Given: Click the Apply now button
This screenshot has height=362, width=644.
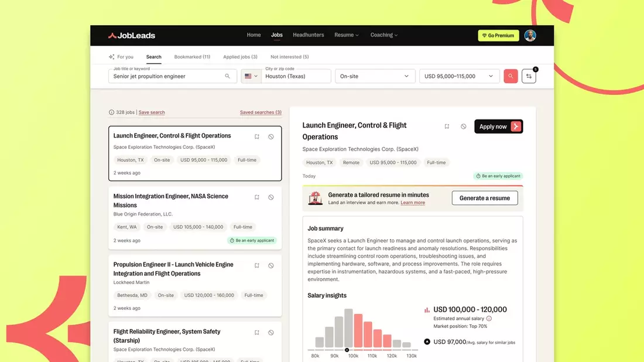Looking at the screenshot, I should 499,127.
